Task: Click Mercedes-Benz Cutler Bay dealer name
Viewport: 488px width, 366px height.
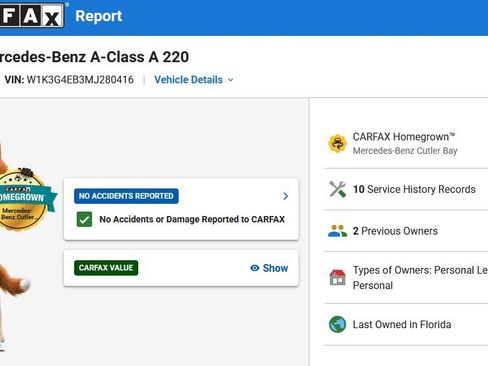Action: click(405, 151)
